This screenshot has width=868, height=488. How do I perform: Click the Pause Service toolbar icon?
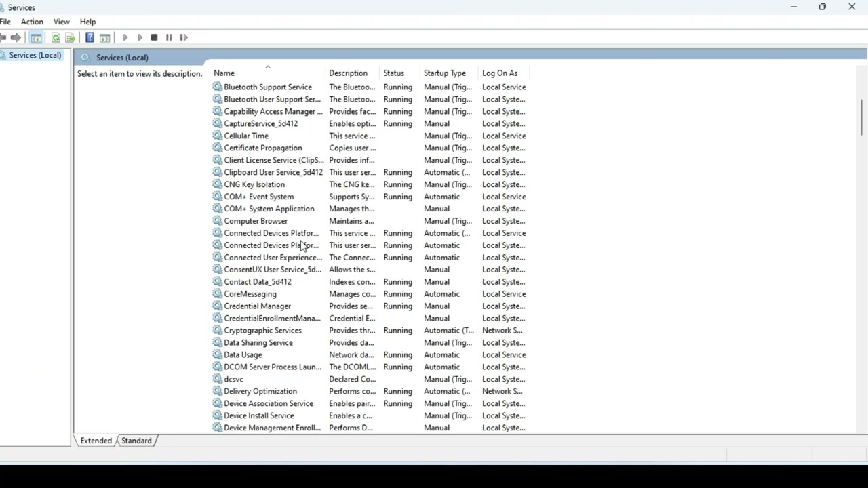coord(169,37)
